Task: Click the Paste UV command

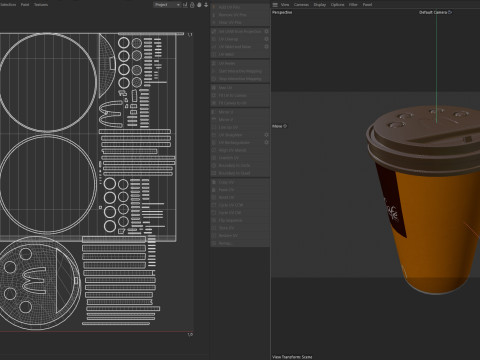Action: tap(240, 190)
